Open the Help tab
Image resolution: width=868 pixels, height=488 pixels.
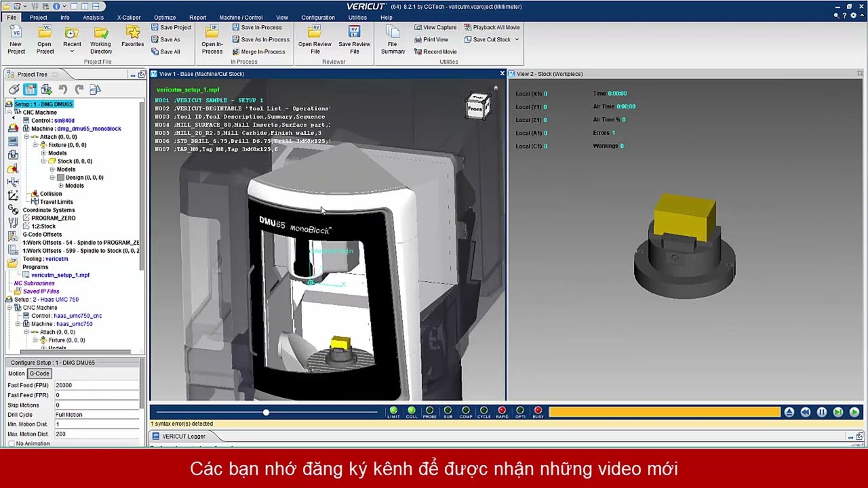coord(387,18)
